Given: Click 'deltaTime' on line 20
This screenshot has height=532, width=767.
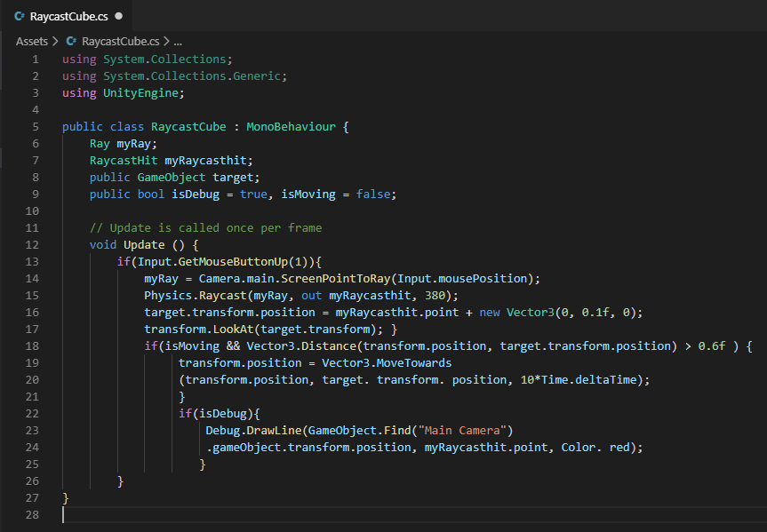Looking at the screenshot, I should pos(605,379).
